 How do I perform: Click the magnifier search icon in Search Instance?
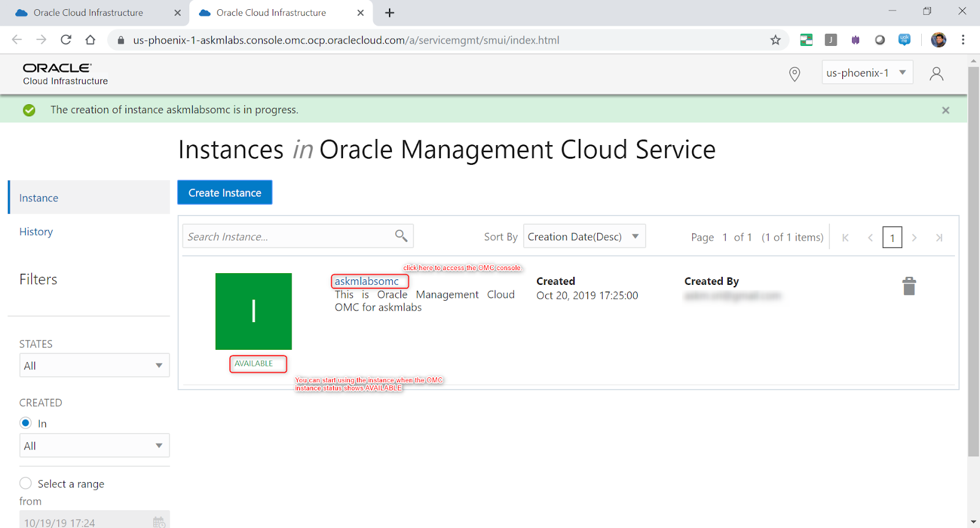pos(401,236)
